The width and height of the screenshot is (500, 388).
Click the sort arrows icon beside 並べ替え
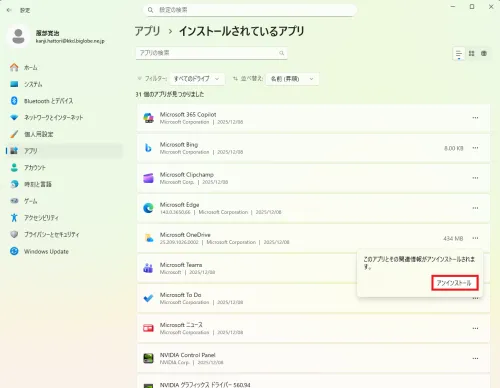(x=235, y=79)
